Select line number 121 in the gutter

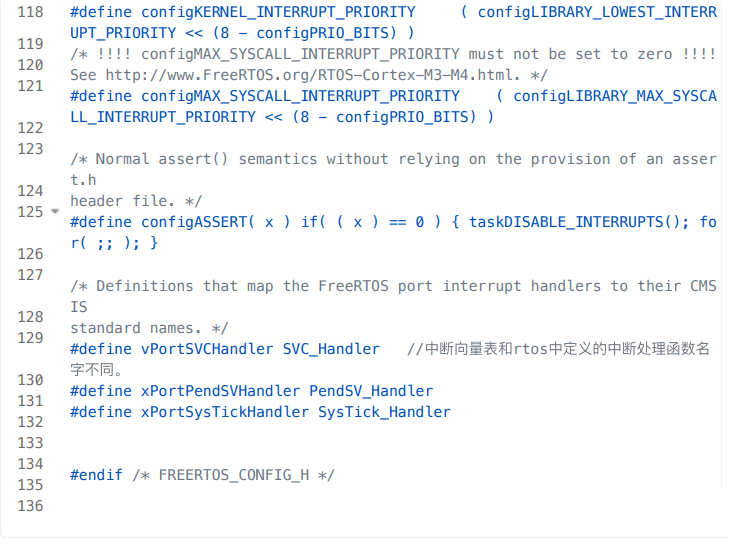tap(30, 86)
